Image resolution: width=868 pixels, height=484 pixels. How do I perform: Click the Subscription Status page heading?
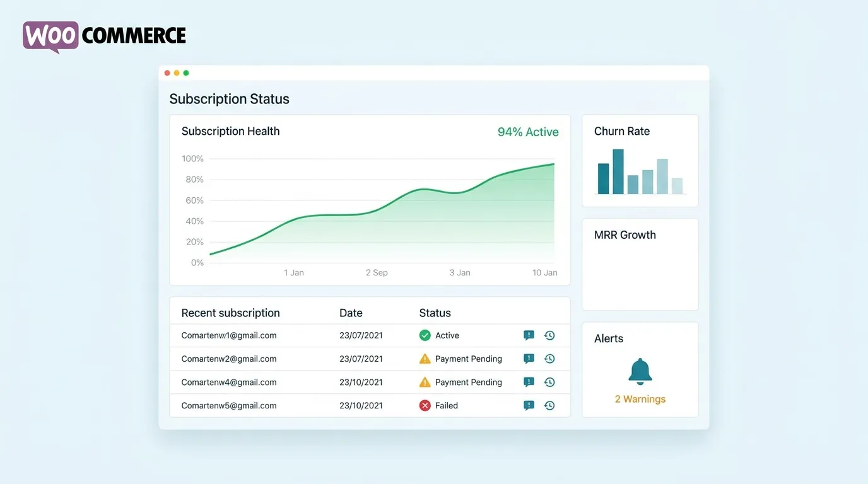230,99
